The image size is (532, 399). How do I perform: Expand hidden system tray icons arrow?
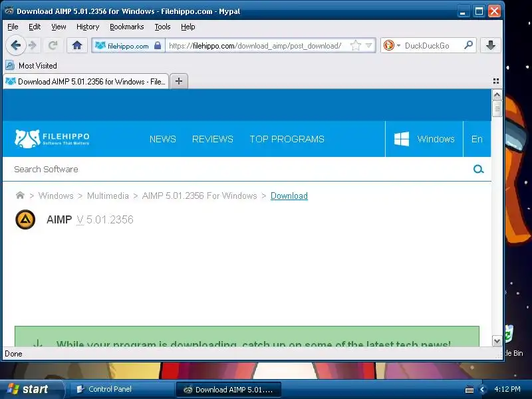481,390
